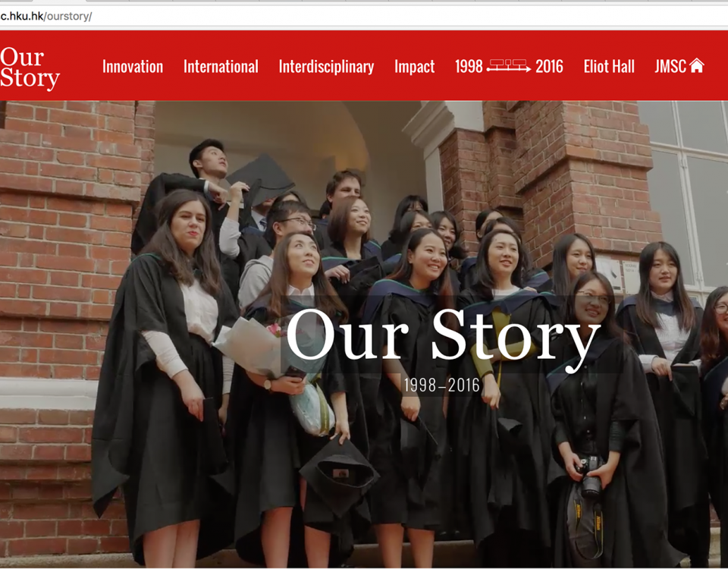Screen dimensions: 728x569
Task: Click the Our Story logo in red header
Action: pos(30,68)
